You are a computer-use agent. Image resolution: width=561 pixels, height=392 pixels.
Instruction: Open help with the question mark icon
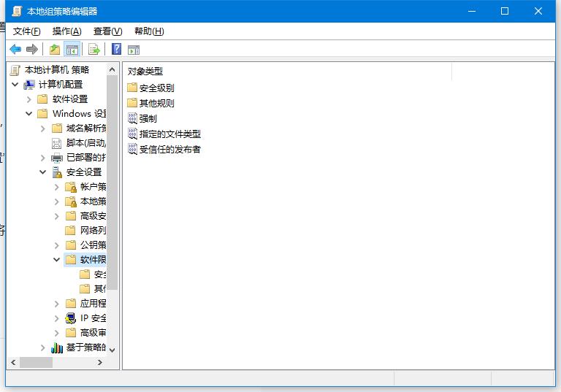tap(116, 49)
